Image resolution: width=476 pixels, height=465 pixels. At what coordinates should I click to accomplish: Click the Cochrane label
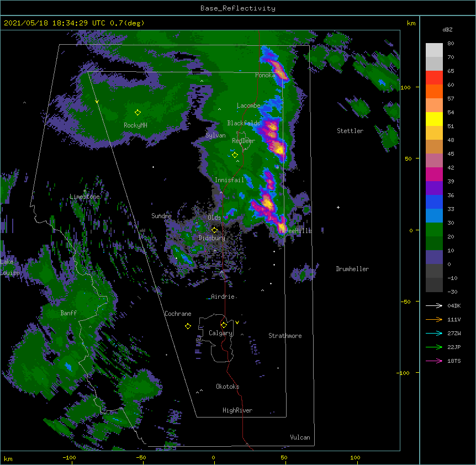[x=178, y=314]
